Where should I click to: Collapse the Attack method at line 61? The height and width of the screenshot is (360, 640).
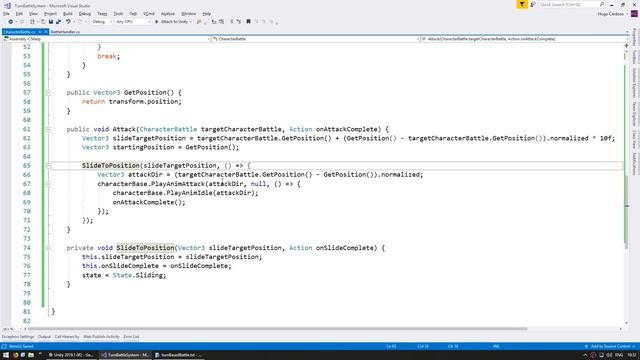pyautogui.click(x=48, y=129)
